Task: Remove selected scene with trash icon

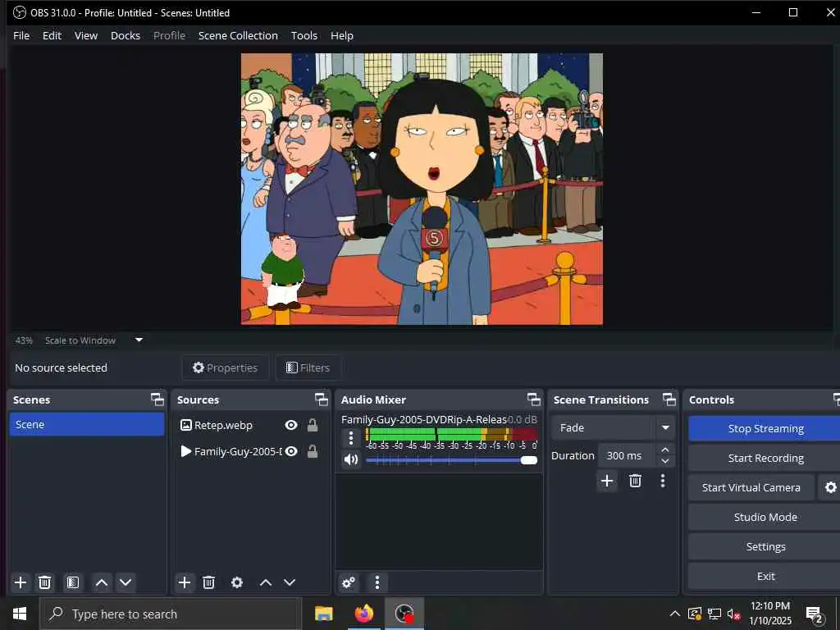Action: click(x=45, y=582)
